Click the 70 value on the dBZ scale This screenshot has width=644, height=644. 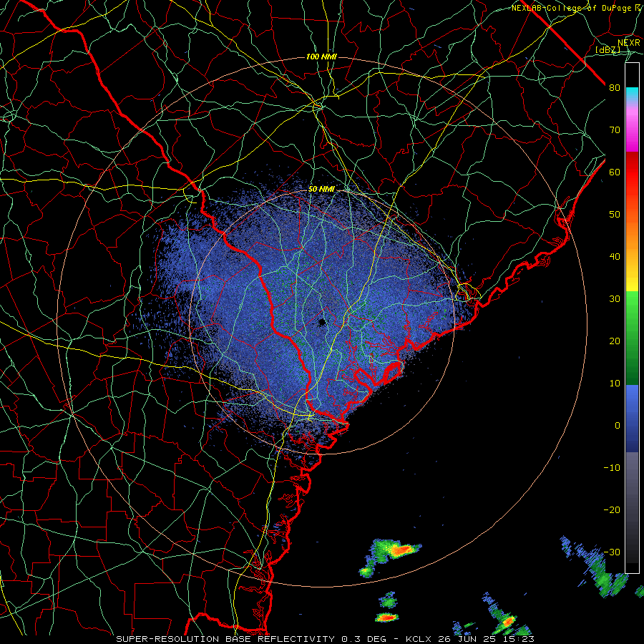pyautogui.click(x=615, y=130)
